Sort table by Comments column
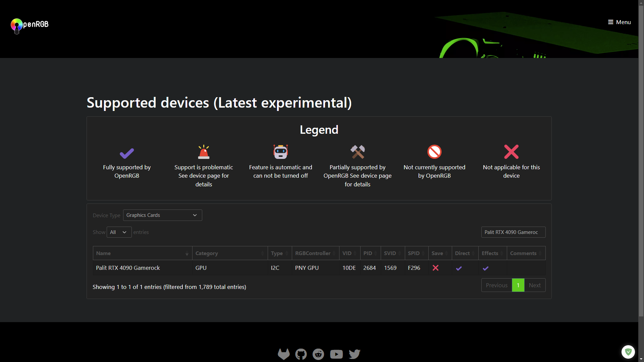The width and height of the screenshot is (644, 362). point(526,253)
